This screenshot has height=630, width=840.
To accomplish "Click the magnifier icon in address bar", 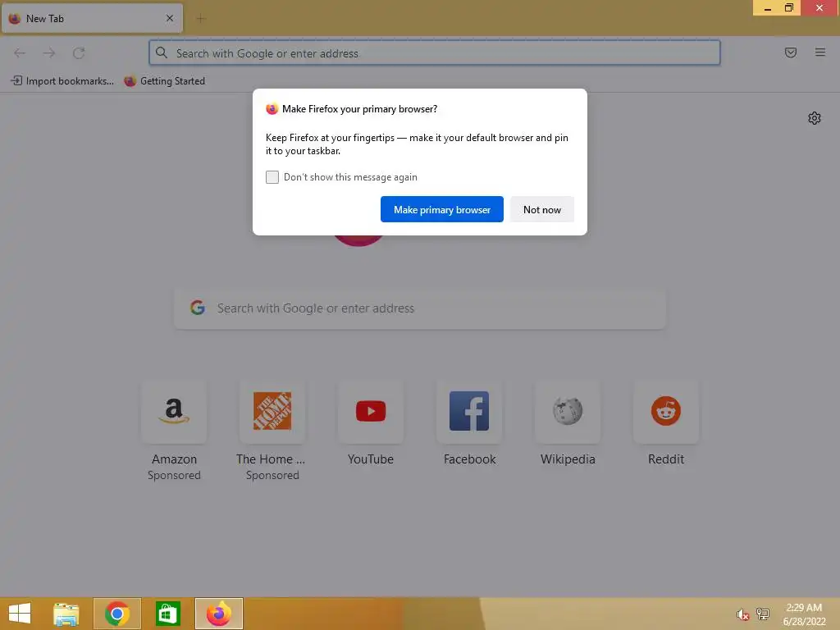I will click(x=162, y=52).
